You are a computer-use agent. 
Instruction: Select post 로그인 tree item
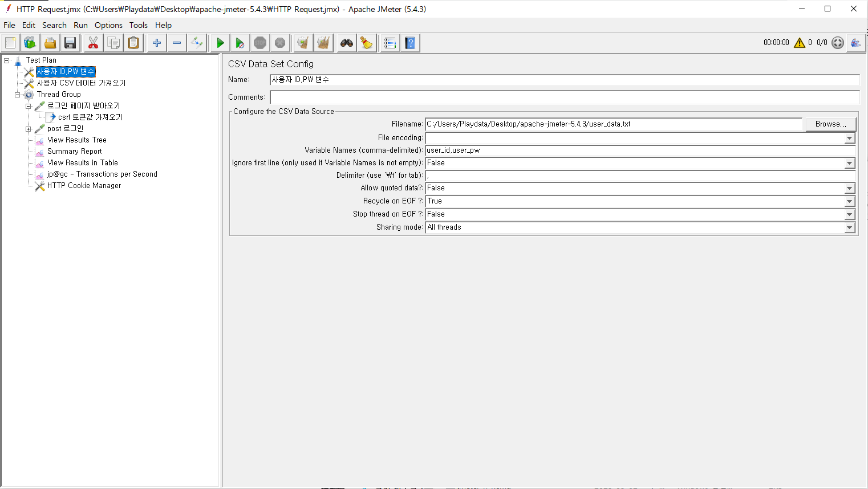click(65, 129)
